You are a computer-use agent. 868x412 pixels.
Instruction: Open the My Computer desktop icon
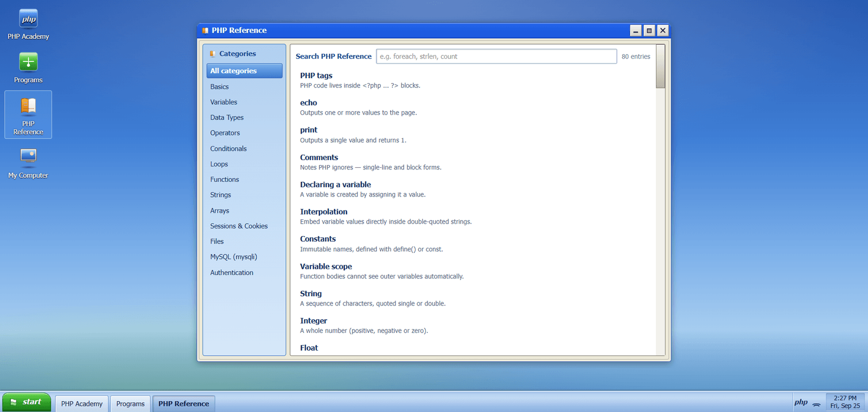point(28,164)
